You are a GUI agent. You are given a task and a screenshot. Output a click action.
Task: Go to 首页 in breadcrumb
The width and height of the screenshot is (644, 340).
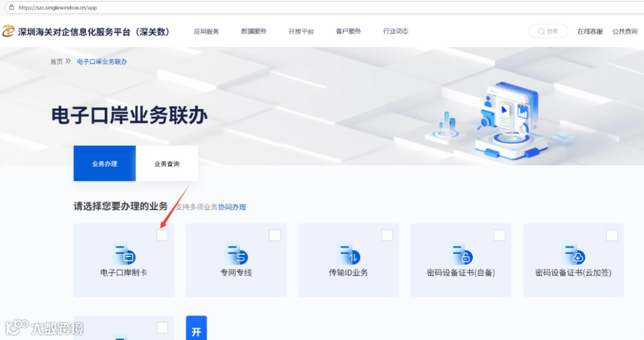pyautogui.click(x=56, y=61)
